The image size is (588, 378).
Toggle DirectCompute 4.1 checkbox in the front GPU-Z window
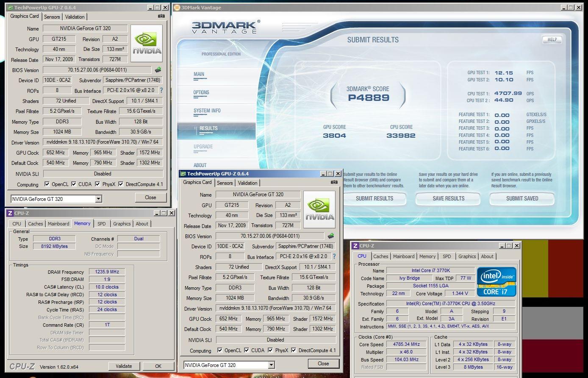click(294, 350)
